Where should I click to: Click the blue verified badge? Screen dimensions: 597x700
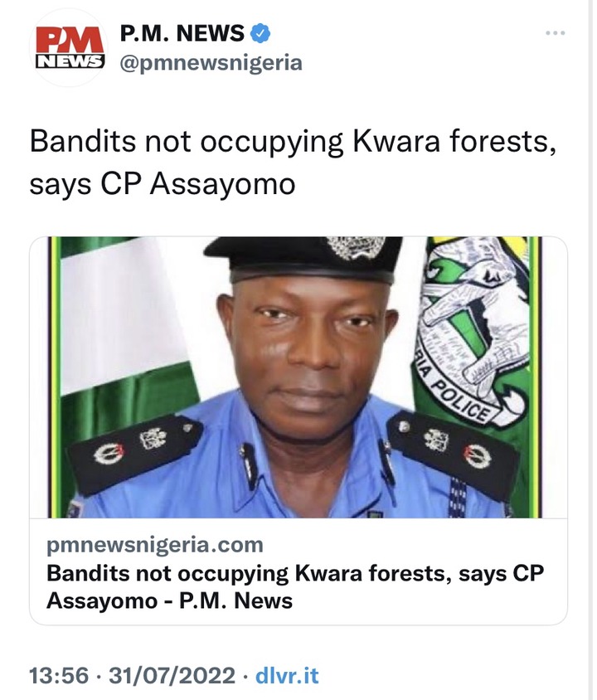tap(260, 33)
